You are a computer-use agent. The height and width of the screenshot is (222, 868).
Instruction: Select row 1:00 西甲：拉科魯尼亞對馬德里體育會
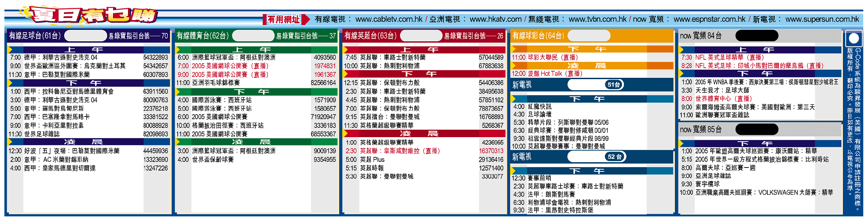[x=88, y=91]
